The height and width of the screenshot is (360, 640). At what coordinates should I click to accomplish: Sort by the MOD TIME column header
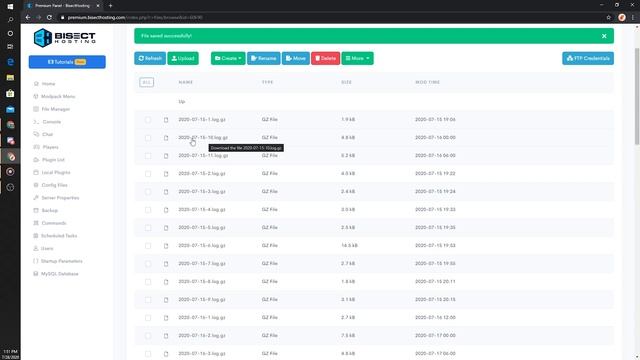(x=427, y=82)
